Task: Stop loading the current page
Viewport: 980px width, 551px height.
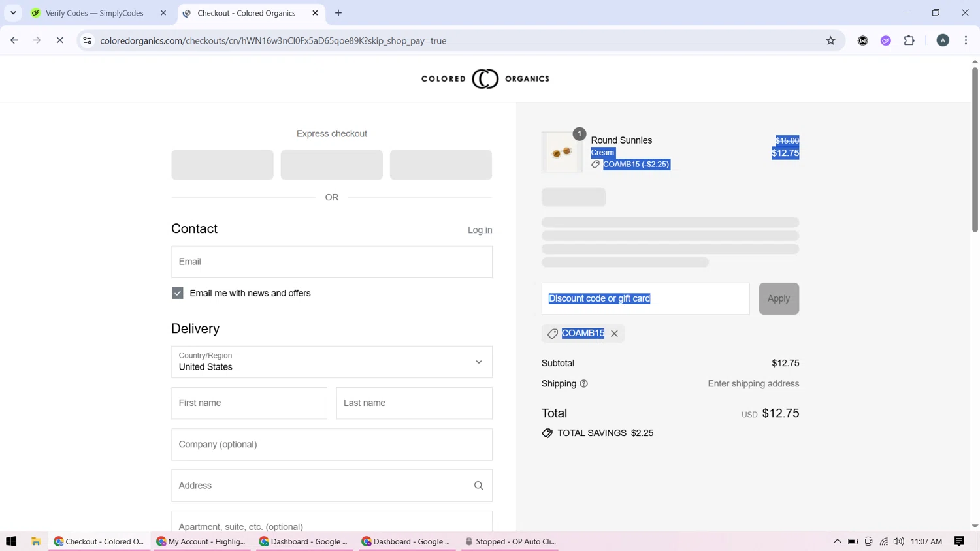Action: pos(59,40)
